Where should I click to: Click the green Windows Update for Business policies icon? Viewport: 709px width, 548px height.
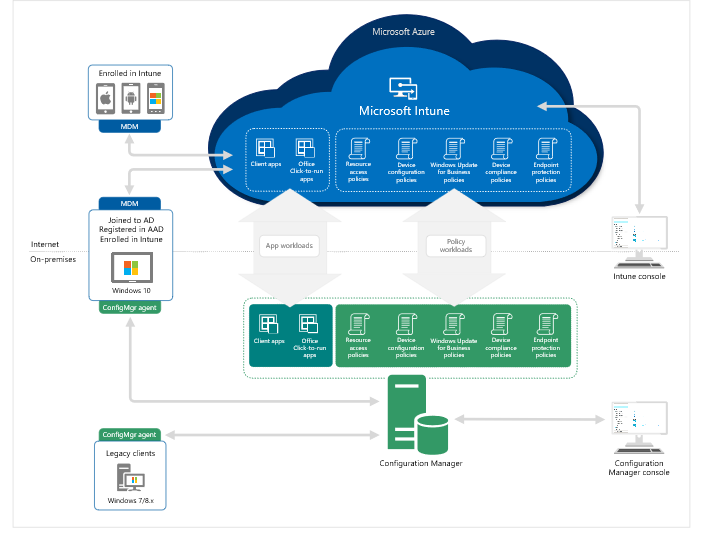[x=454, y=324]
